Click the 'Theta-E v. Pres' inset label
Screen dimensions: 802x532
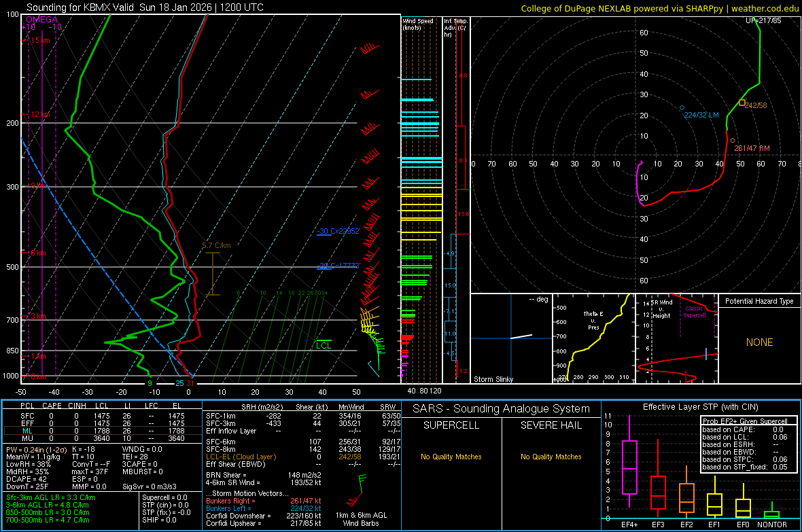(x=593, y=321)
